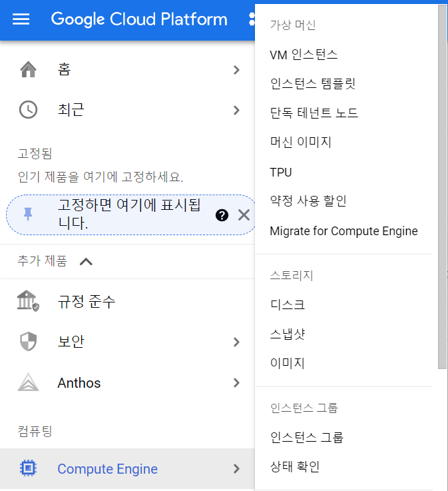Click the submenu vertical scrollbar
The image size is (448, 491).
pos(442,187)
